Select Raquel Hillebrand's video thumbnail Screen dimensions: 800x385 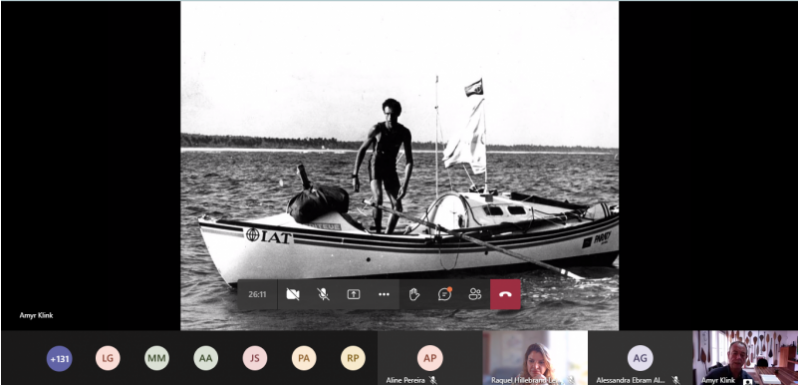pyautogui.click(x=535, y=357)
